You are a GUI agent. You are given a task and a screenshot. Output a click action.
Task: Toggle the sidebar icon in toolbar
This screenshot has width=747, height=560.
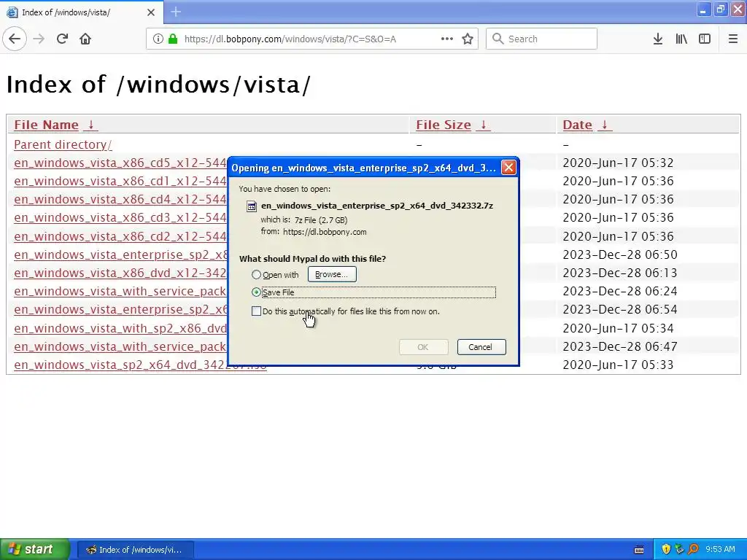(705, 39)
